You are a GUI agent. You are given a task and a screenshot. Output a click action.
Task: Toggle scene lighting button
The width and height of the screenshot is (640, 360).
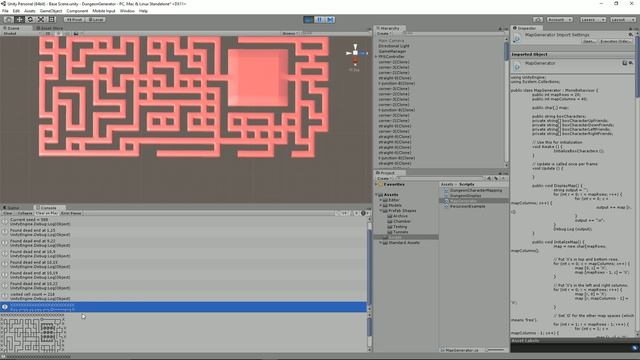tap(58, 33)
